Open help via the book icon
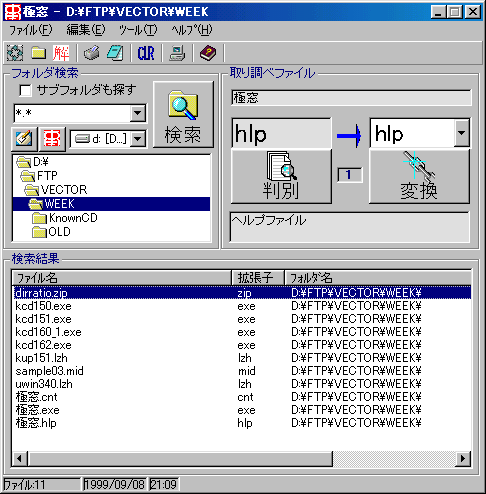This screenshot has height=494, width=486. click(x=208, y=53)
